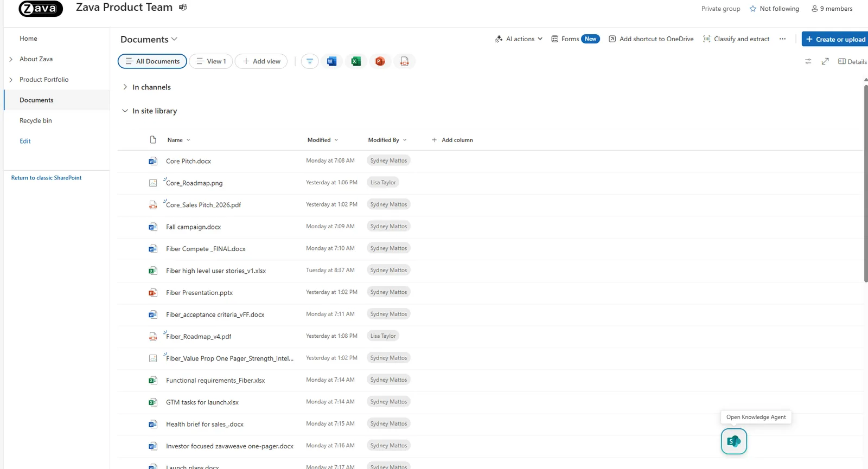Expand the AI actions menu
The width and height of the screenshot is (868, 469).
point(519,39)
